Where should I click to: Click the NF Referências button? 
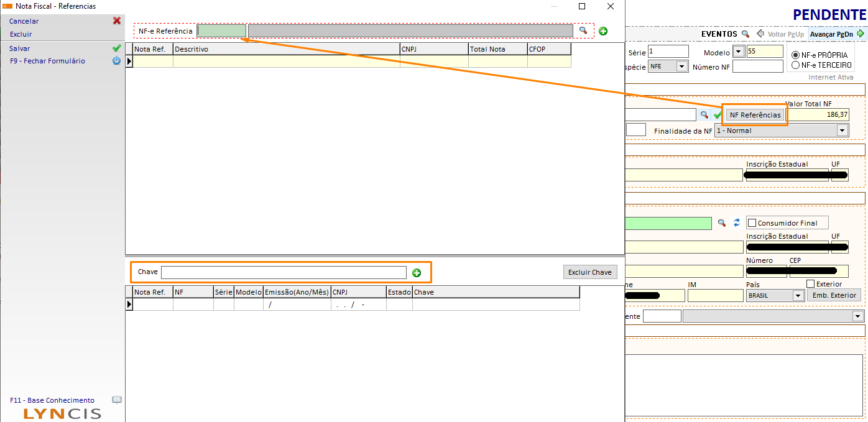(755, 115)
